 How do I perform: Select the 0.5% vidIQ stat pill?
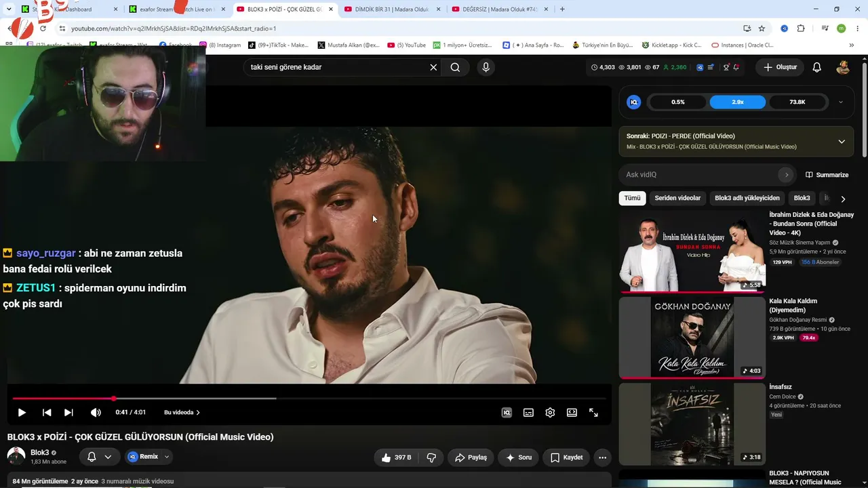click(x=678, y=102)
